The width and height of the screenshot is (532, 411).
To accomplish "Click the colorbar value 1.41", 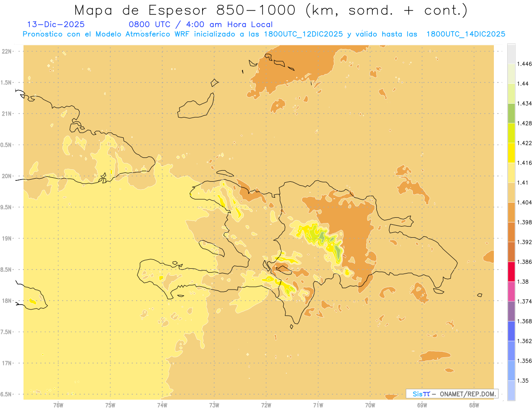I will click(x=523, y=183).
